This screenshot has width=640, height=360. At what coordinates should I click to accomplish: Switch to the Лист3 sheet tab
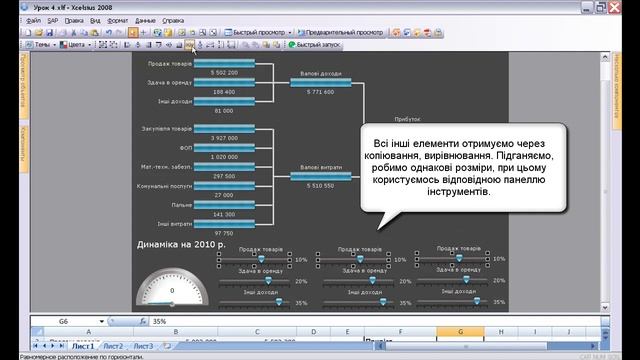click(x=143, y=346)
